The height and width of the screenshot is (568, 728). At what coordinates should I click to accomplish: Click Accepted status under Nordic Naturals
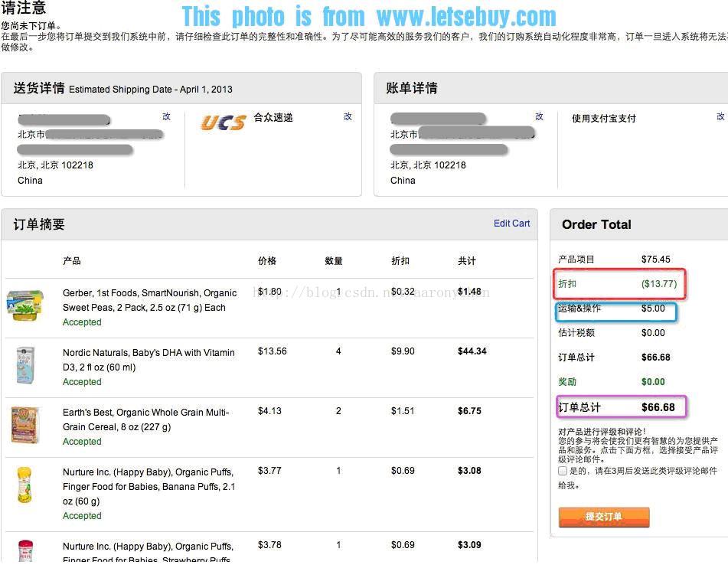coord(82,382)
